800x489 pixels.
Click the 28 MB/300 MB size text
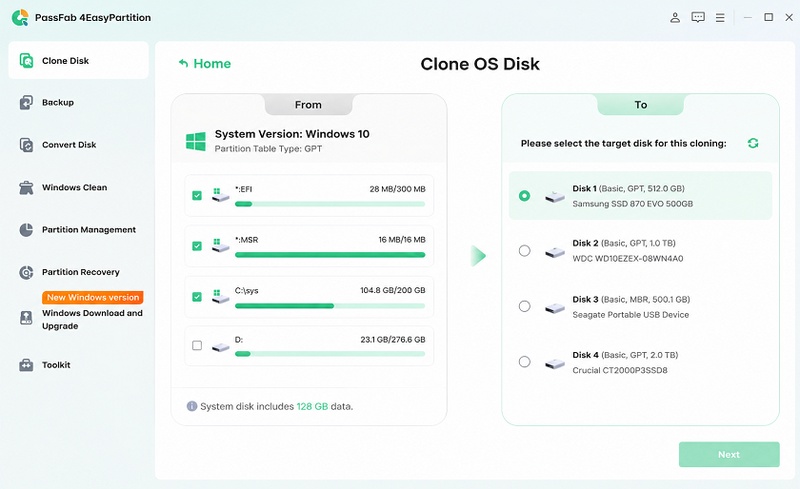[x=397, y=189]
